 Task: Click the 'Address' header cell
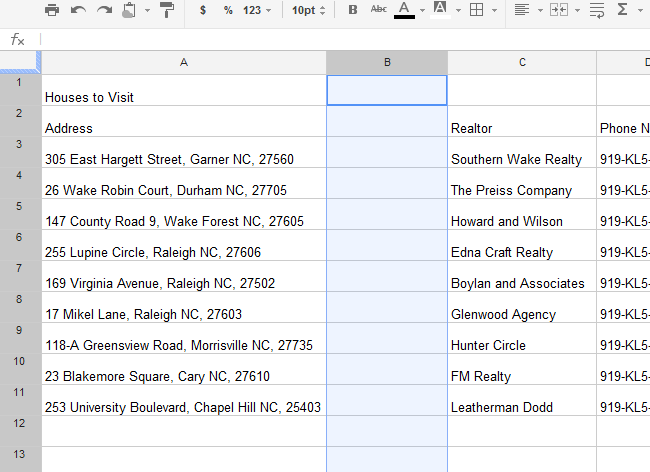(x=184, y=121)
